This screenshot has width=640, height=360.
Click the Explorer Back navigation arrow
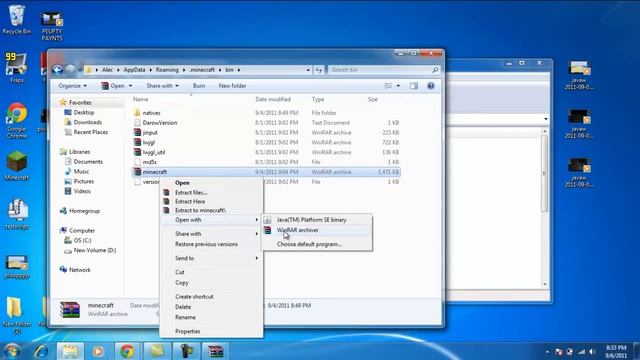coord(58,70)
